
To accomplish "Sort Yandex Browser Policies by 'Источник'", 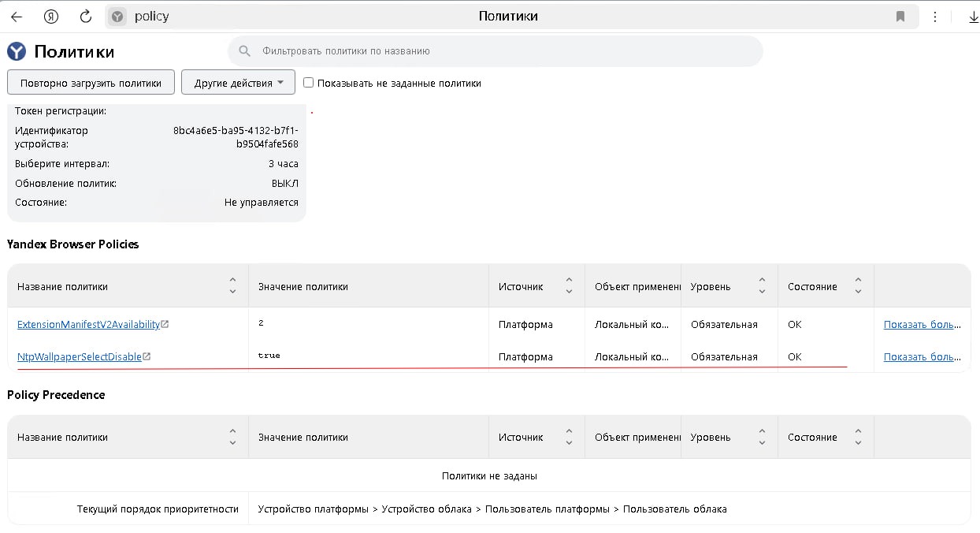I will 569,286.
